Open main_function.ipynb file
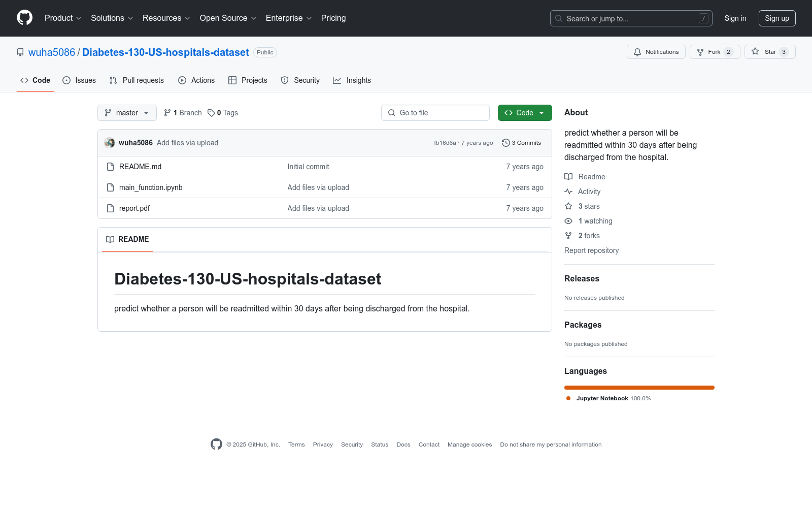812x508 pixels. coord(151,187)
